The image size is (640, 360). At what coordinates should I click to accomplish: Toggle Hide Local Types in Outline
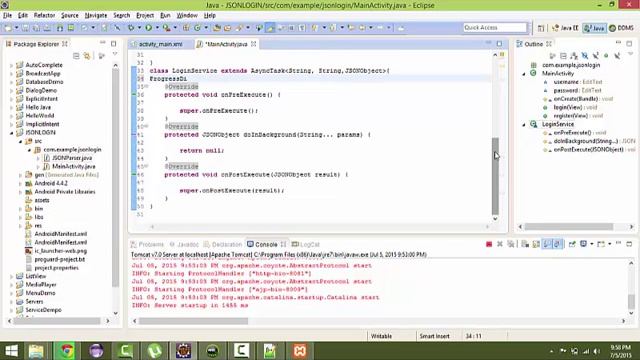(617, 56)
